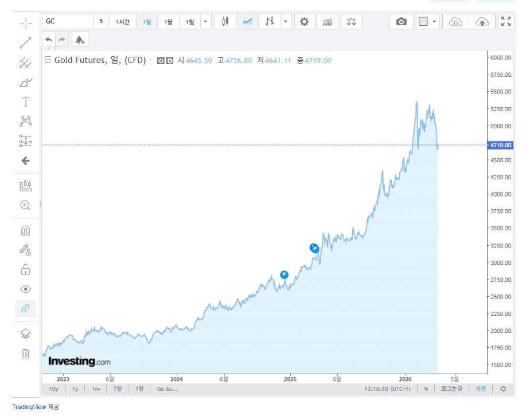This screenshot has height=420, width=526.
Task: Open the object tree layers icon
Action: (x=25, y=334)
